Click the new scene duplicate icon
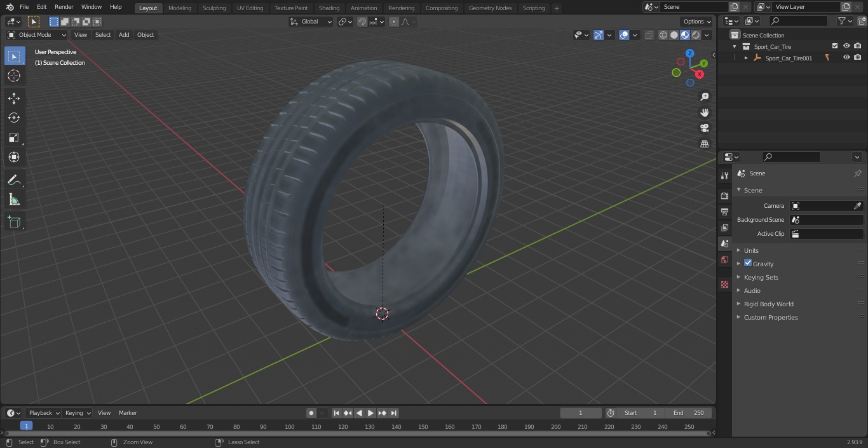The image size is (868, 448). [734, 7]
